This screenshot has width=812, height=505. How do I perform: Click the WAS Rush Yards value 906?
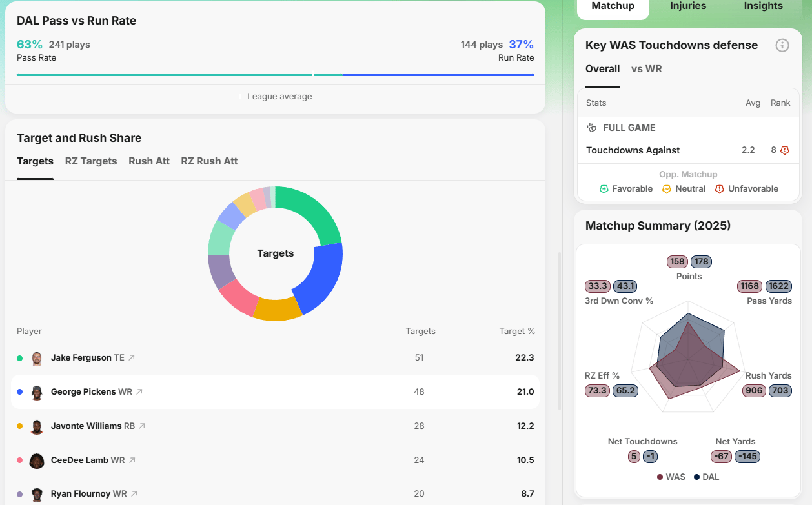tap(754, 390)
